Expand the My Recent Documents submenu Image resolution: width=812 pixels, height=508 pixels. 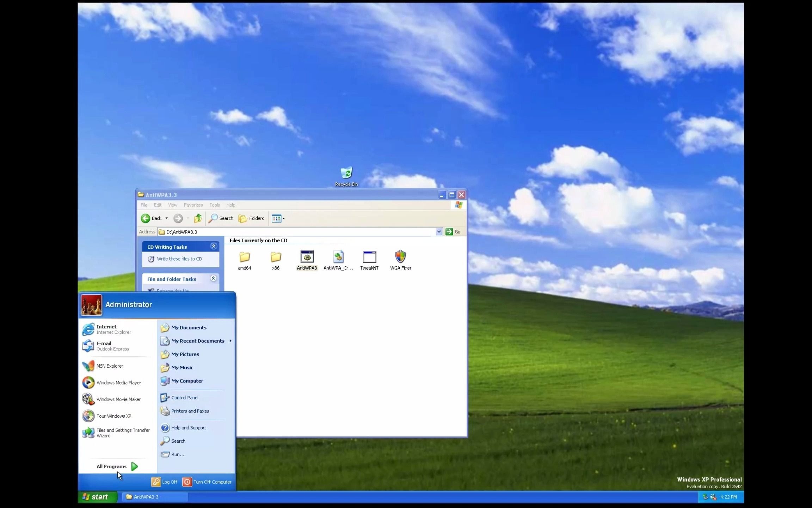pyautogui.click(x=198, y=341)
